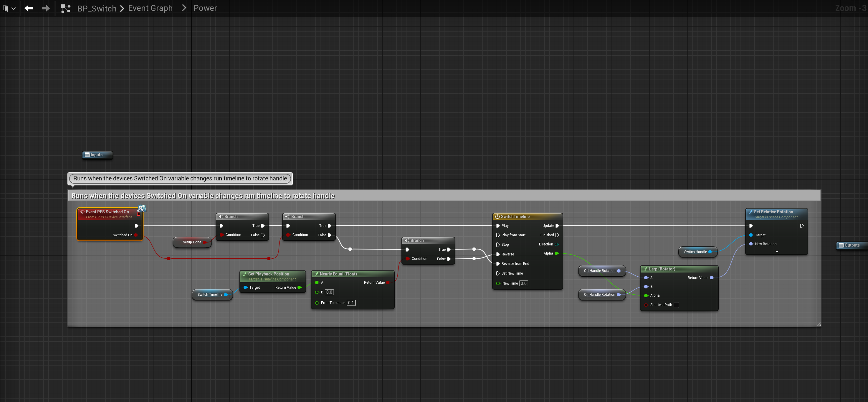Click the Set Relative Rotation function icon
Image resolution: width=868 pixels, height=402 pixels.
tap(750, 212)
